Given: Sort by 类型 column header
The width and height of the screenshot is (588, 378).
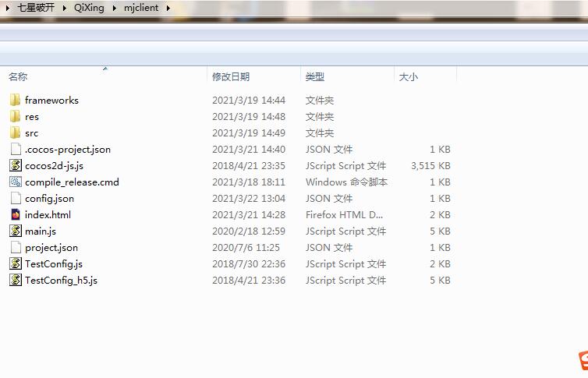Looking at the screenshot, I should (314, 77).
